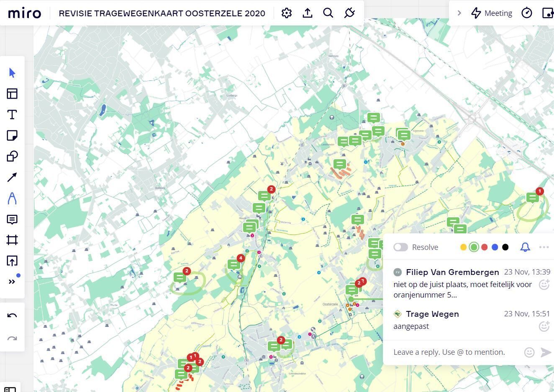This screenshot has width=554, height=392.
Task: Select the Frame tool
Action: coord(12,240)
